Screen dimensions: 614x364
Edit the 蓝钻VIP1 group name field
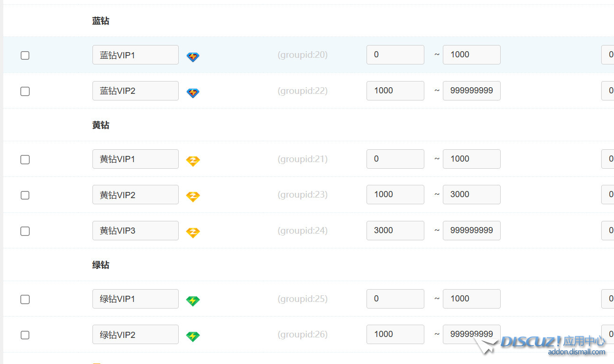coord(135,55)
